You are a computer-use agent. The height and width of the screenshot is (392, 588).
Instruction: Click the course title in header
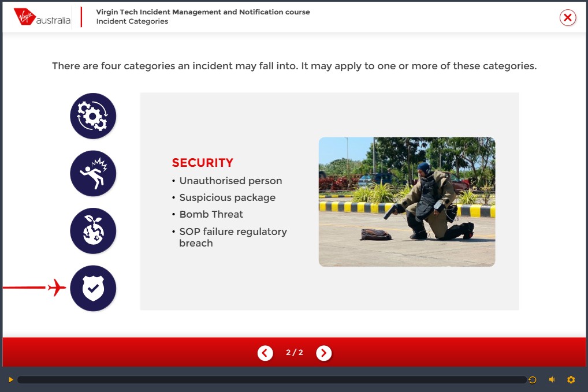pyautogui.click(x=203, y=12)
